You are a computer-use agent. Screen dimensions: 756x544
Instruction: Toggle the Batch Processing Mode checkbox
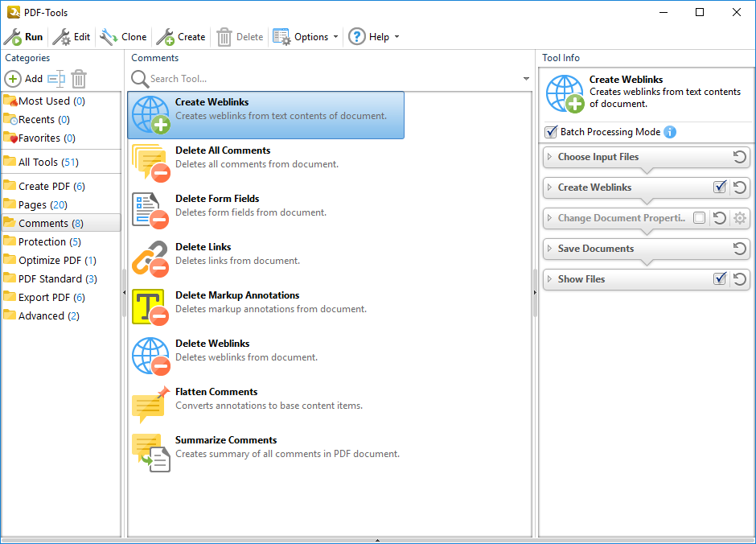coord(551,132)
